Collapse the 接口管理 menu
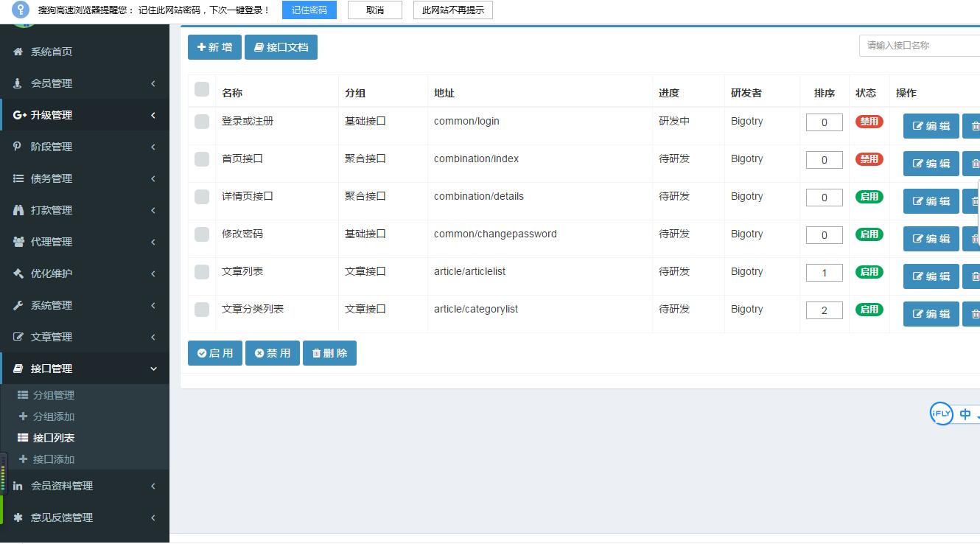The image size is (980, 544). coord(85,368)
